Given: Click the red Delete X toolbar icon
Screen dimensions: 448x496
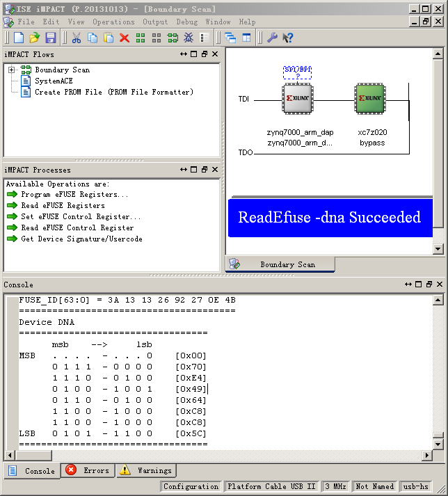Looking at the screenshot, I should tap(125, 38).
